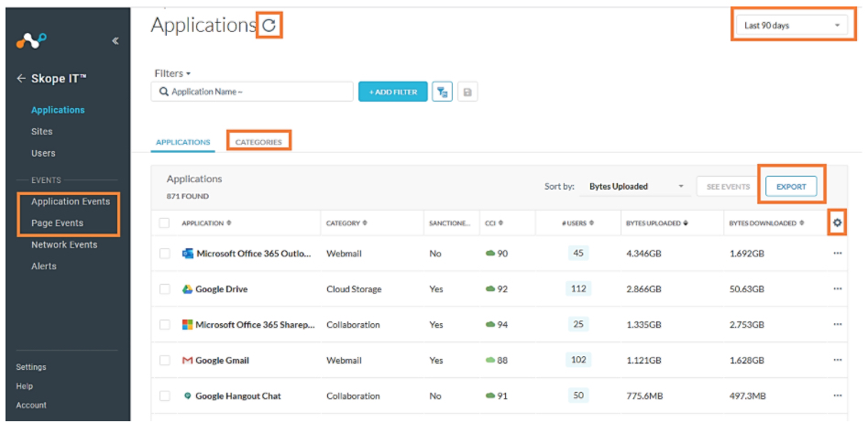Screen dimensions: 868x423
Task: Open the Google Hangout Chat application name
Action: tap(238, 396)
